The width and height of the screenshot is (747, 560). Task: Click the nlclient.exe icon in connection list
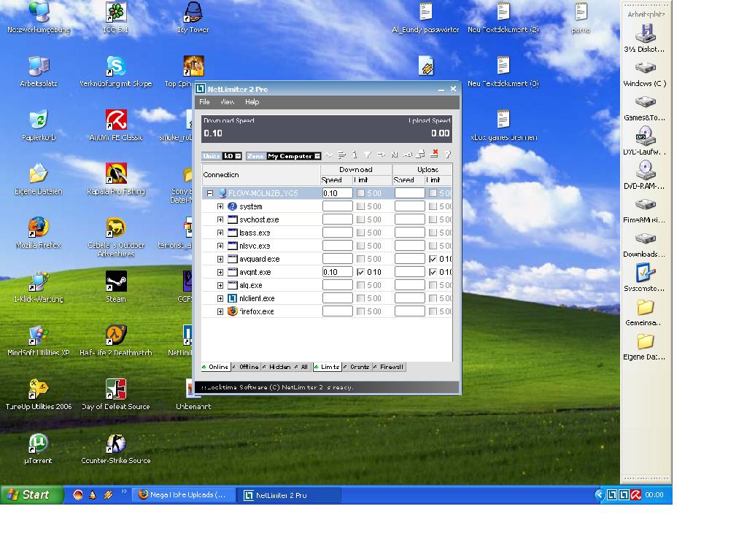[x=233, y=298]
